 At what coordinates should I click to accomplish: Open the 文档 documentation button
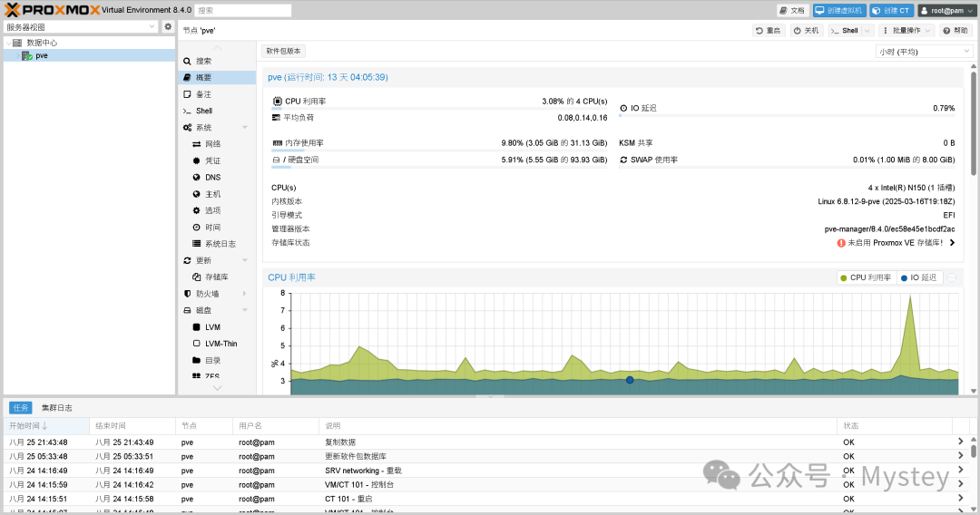coord(792,11)
